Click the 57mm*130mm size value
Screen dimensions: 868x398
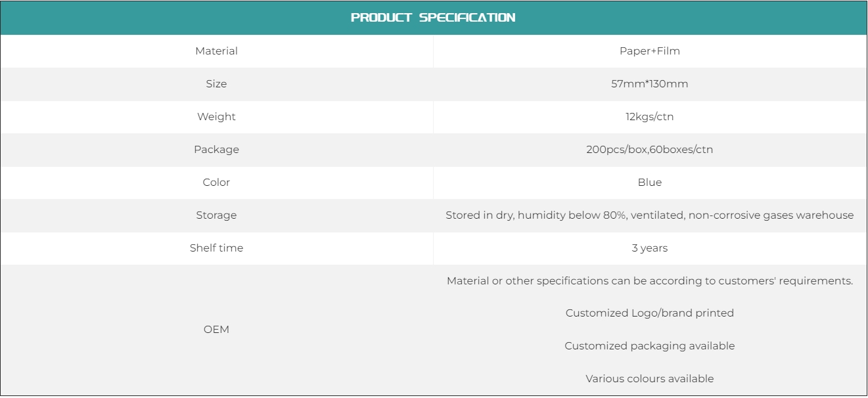tap(649, 84)
